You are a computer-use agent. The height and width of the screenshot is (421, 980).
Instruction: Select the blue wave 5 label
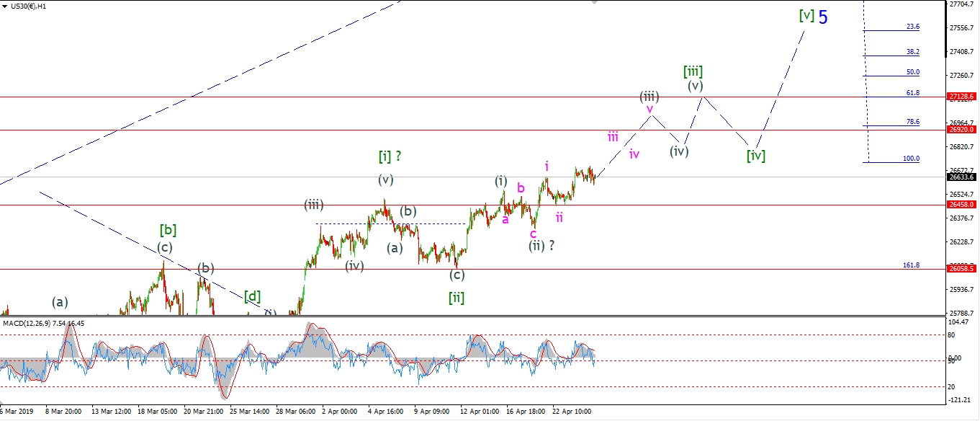coord(823,17)
